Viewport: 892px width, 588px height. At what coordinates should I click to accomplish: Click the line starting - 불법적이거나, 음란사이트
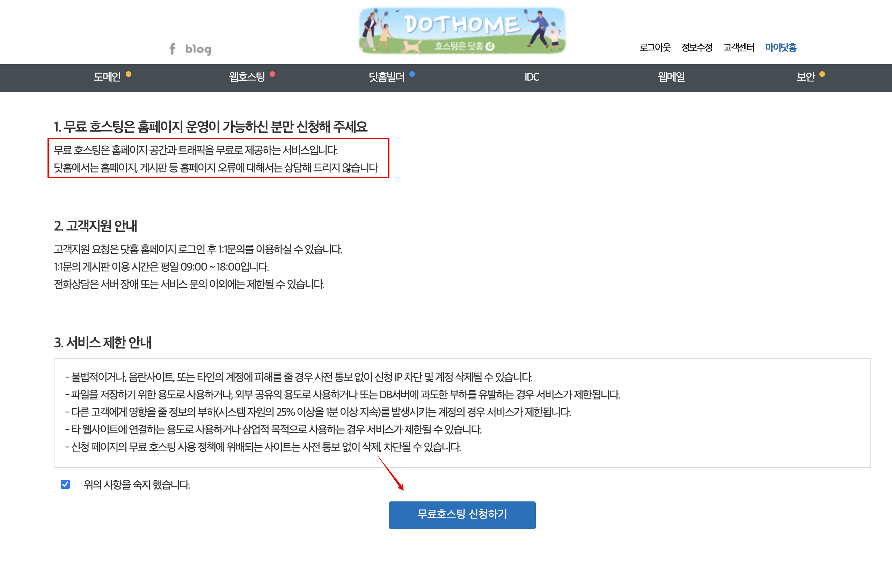pos(299,377)
